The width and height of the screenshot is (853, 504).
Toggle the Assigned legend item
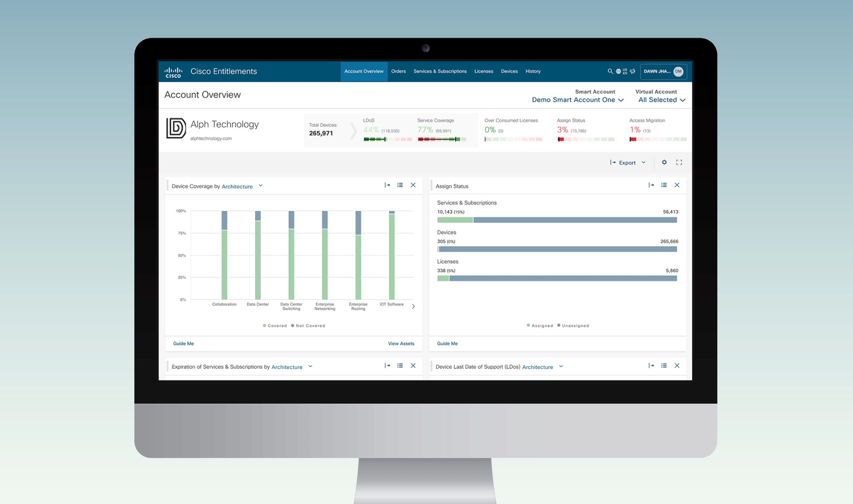point(540,326)
